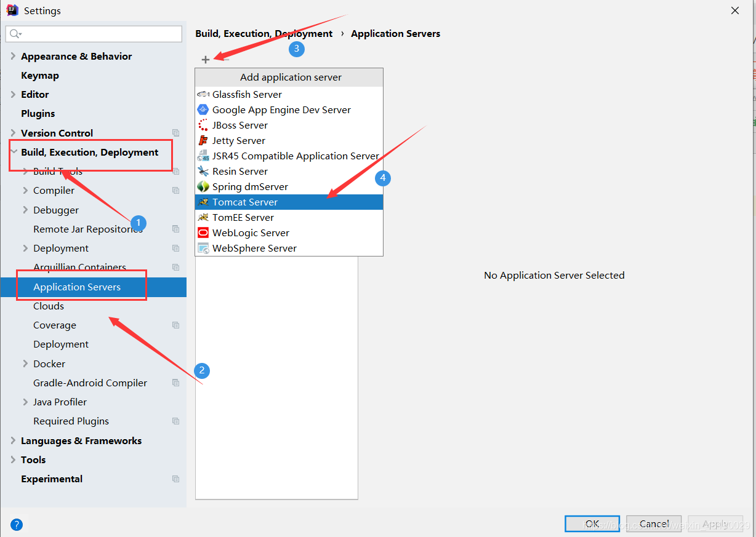
Task: Select Clouds settings item
Action: (49, 306)
